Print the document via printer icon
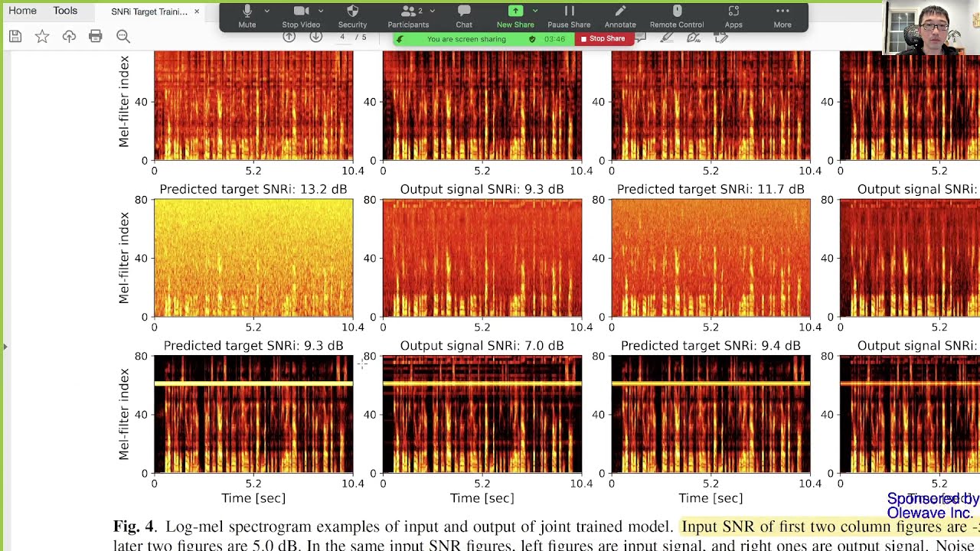This screenshot has height=551, width=980. point(95,36)
